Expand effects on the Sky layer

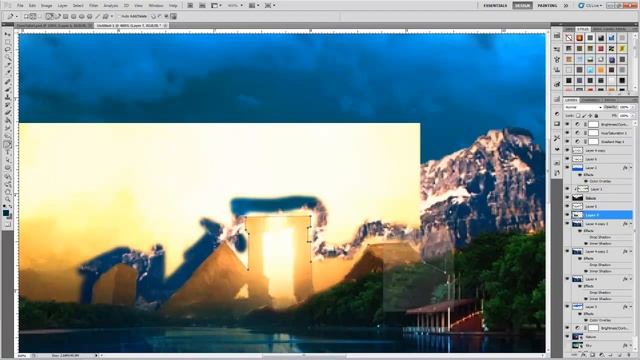coord(631,345)
